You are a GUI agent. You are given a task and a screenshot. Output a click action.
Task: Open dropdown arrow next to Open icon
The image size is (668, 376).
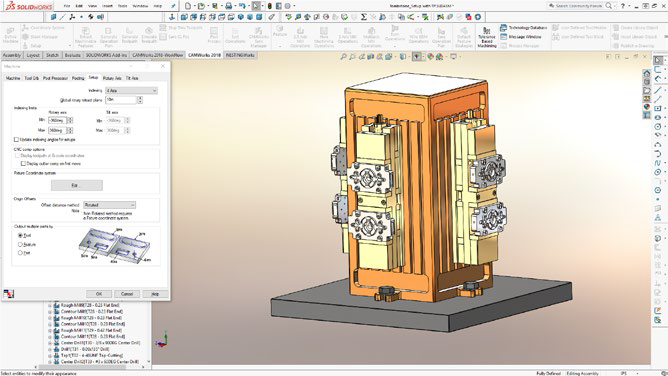pyautogui.click(x=207, y=6)
